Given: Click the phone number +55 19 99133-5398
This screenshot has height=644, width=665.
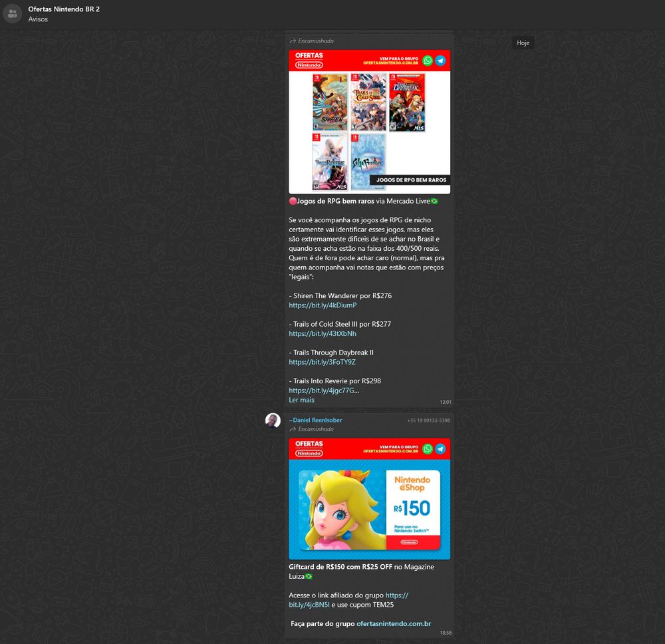Looking at the screenshot, I should coord(428,420).
